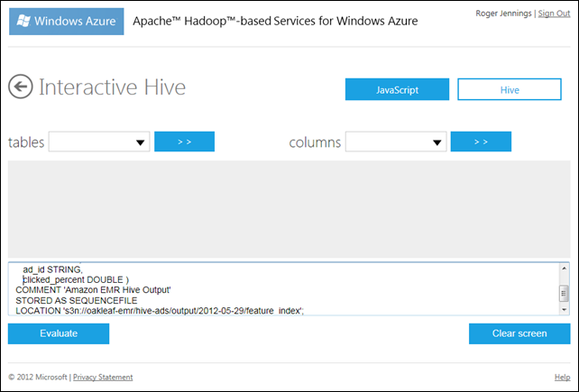
Task: Click the query box scrollbar thumb
Action: tap(564, 292)
